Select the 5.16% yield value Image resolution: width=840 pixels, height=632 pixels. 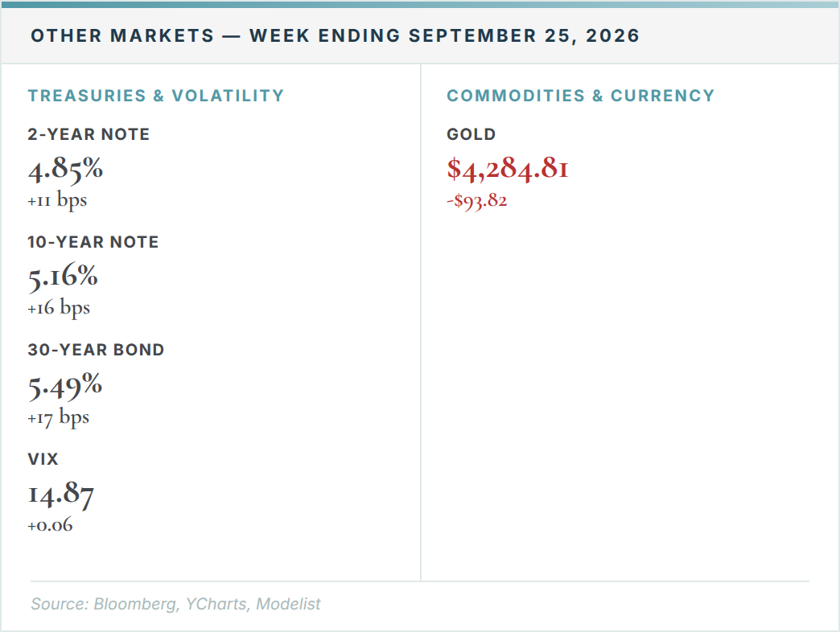coord(63,277)
